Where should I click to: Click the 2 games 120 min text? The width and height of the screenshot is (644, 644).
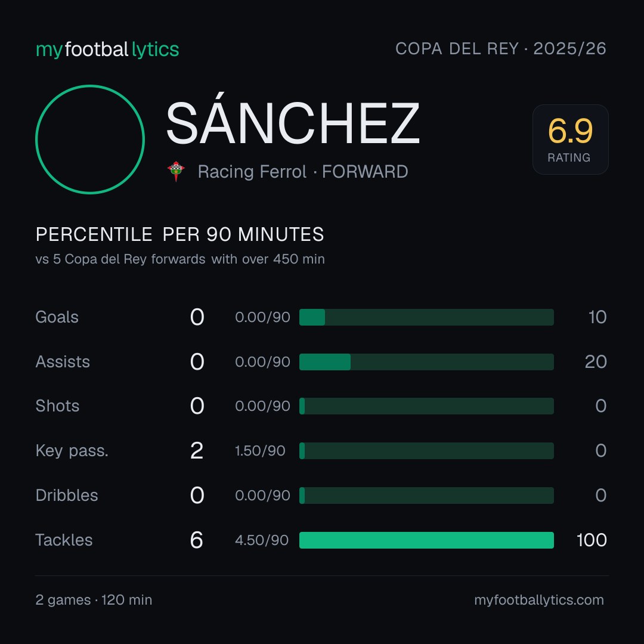94,600
